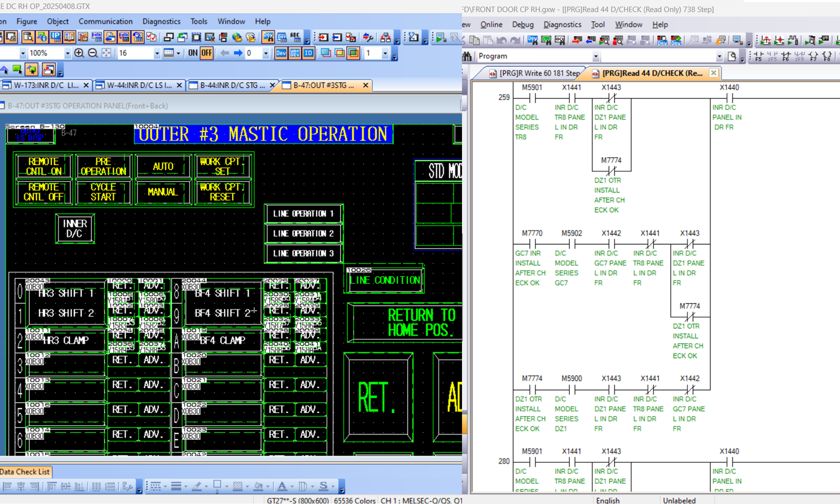This screenshot has width=840, height=504.
Task: Switch to W-44:INR D/C LS tab
Action: (139, 85)
